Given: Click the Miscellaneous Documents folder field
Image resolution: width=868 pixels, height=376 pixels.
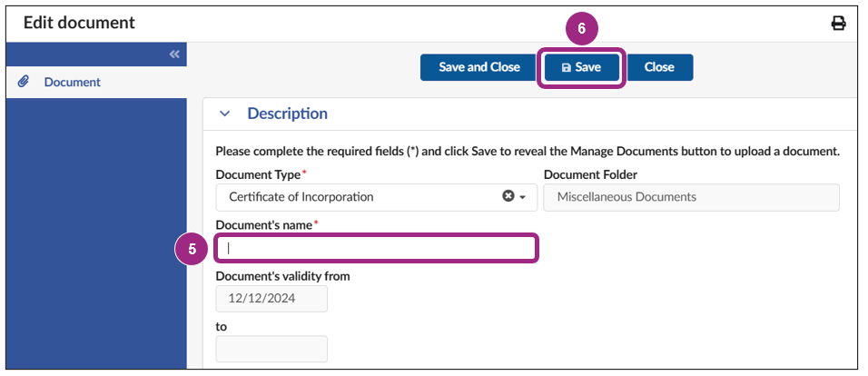Looking at the screenshot, I should tap(690, 197).
